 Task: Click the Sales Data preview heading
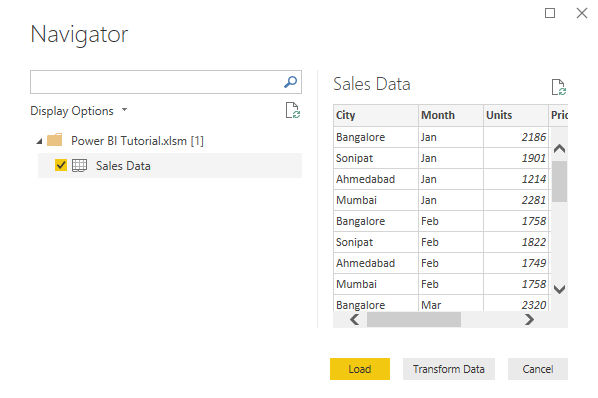point(372,84)
